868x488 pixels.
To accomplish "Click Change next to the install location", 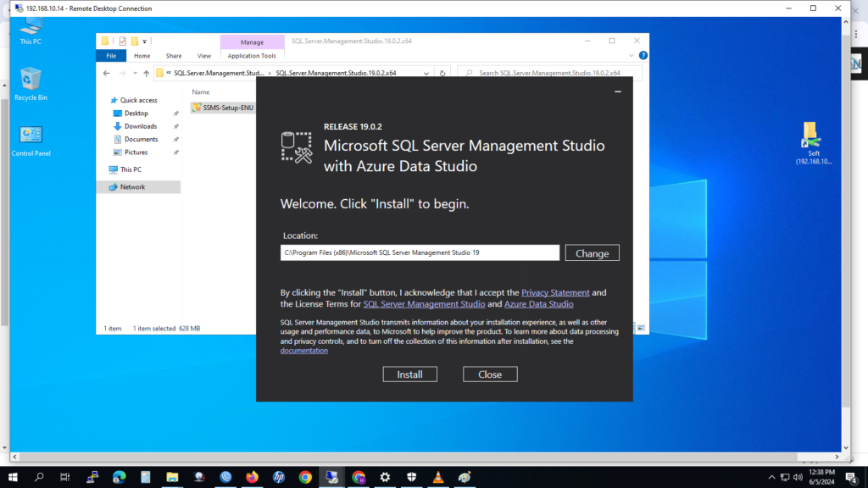I will coord(592,252).
